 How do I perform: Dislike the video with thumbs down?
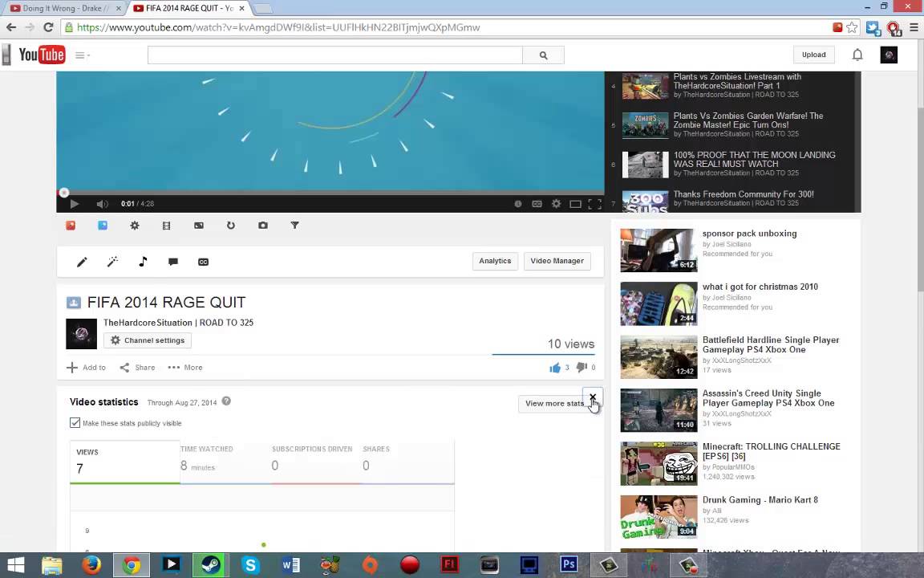pos(582,368)
